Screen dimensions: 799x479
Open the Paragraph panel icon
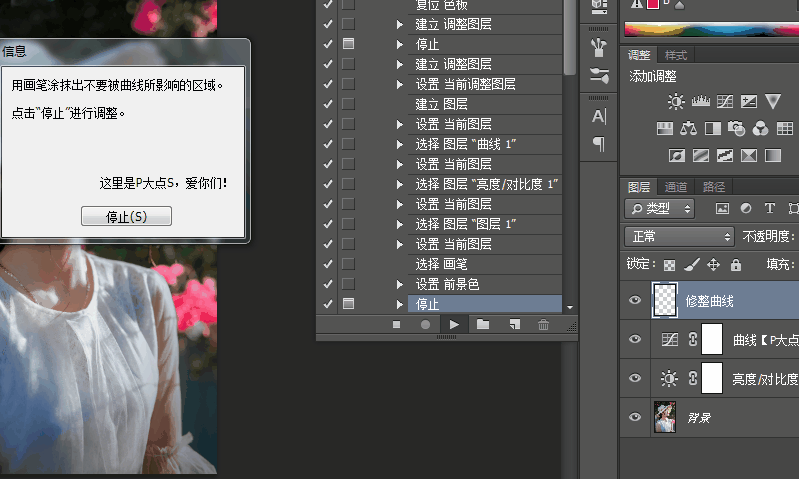coord(599,144)
